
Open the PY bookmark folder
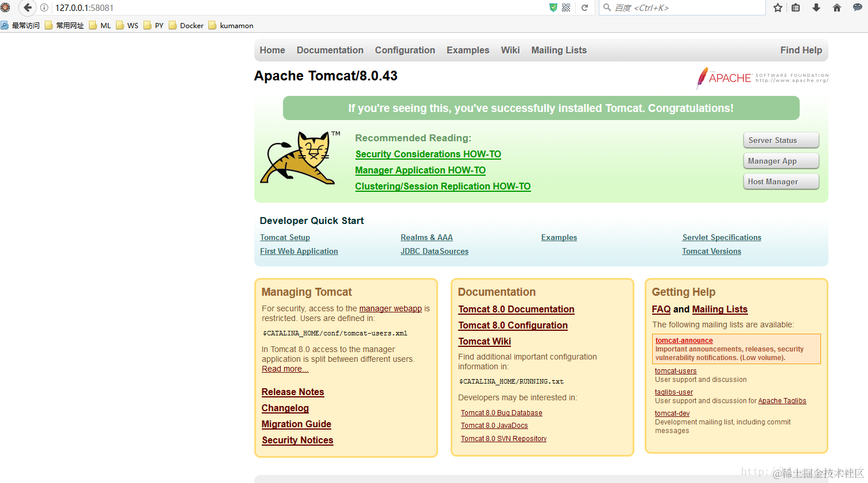[x=154, y=25]
